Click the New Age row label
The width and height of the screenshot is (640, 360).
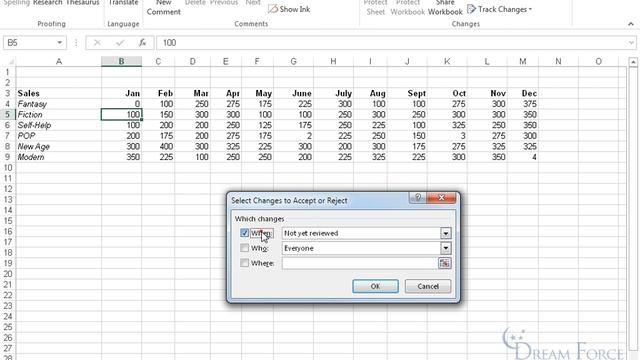59,147
